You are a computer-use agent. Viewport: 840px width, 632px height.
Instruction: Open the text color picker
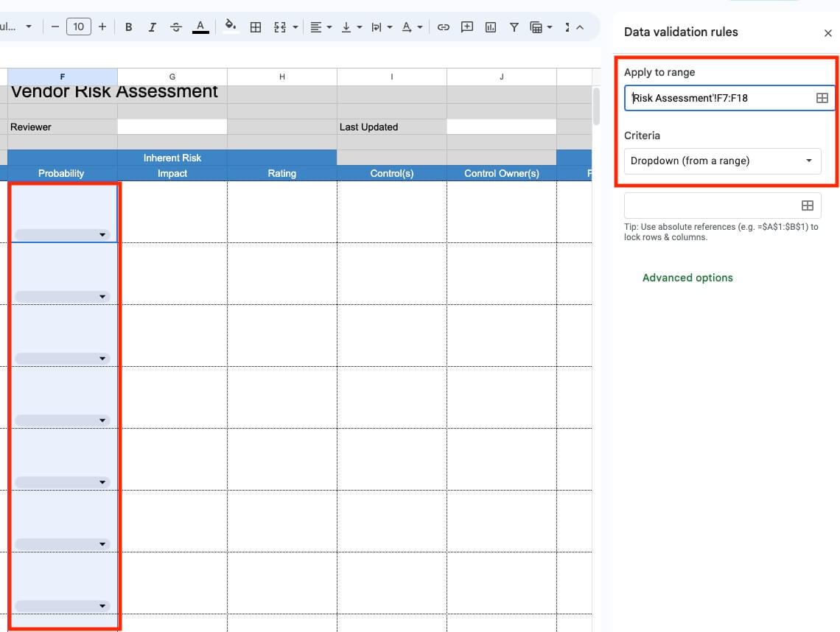pyautogui.click(x=200, y=27)
